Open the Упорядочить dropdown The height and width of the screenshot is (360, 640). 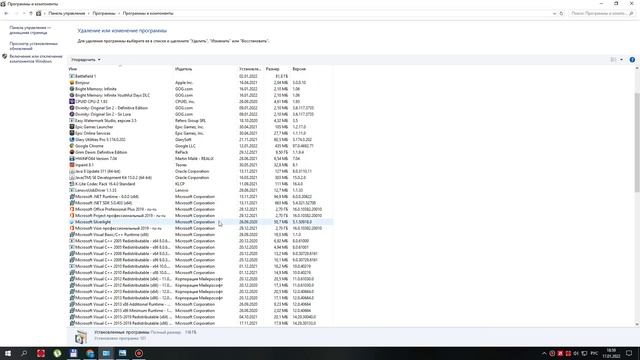tap(86, 60)
